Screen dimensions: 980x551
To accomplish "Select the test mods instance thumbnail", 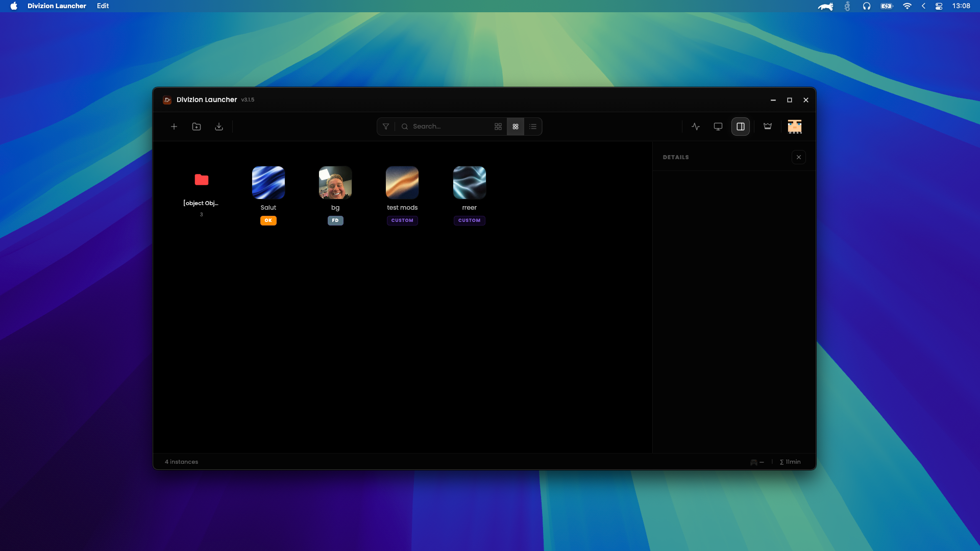I will (x=402, y=183).
